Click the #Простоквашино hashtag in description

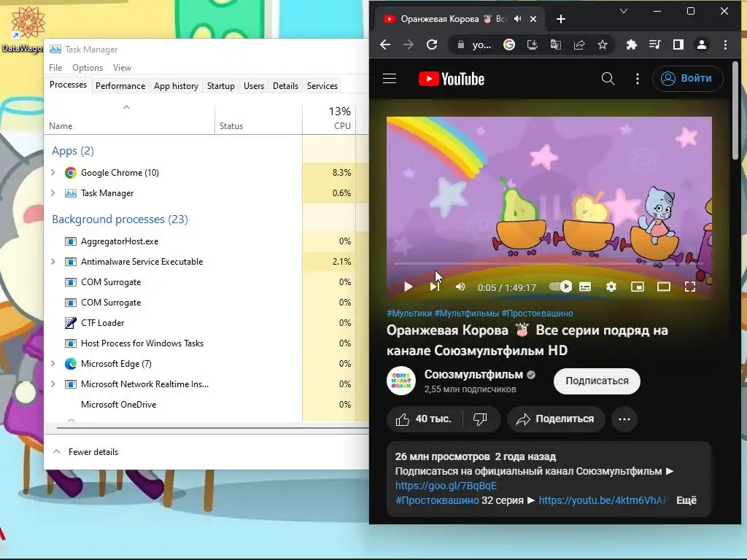pos(437,500)
